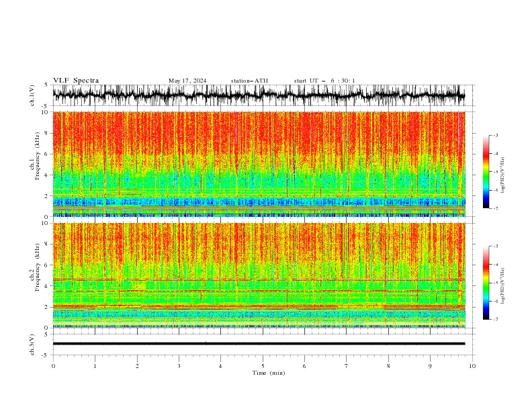Screen dimensions: 532x411
Task: Click the ch.1 frequency spectrogram panel
Action: pos(259,164)
